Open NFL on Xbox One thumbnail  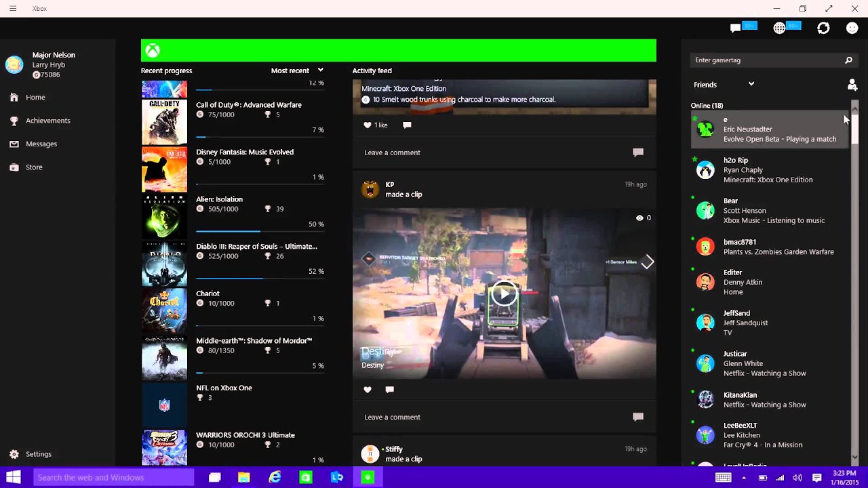[164, 405]
